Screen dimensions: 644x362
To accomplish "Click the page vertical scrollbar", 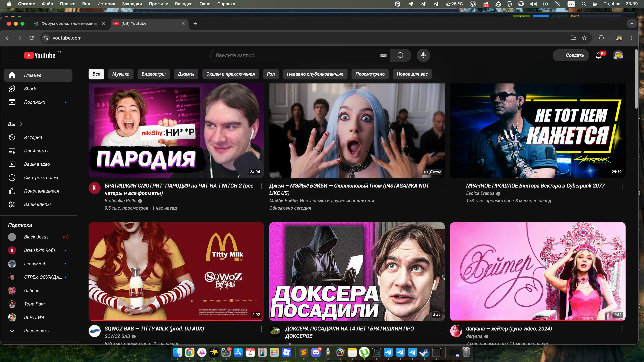I will coord(636,79).
